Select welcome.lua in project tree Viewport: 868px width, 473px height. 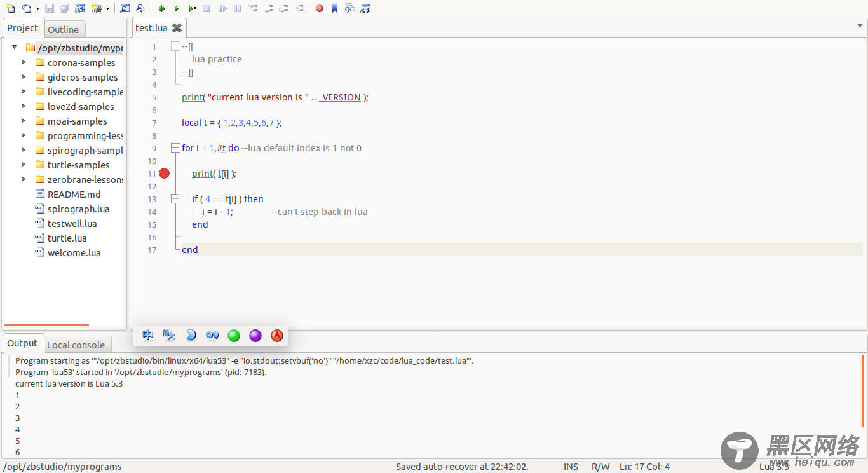point(74,253)
